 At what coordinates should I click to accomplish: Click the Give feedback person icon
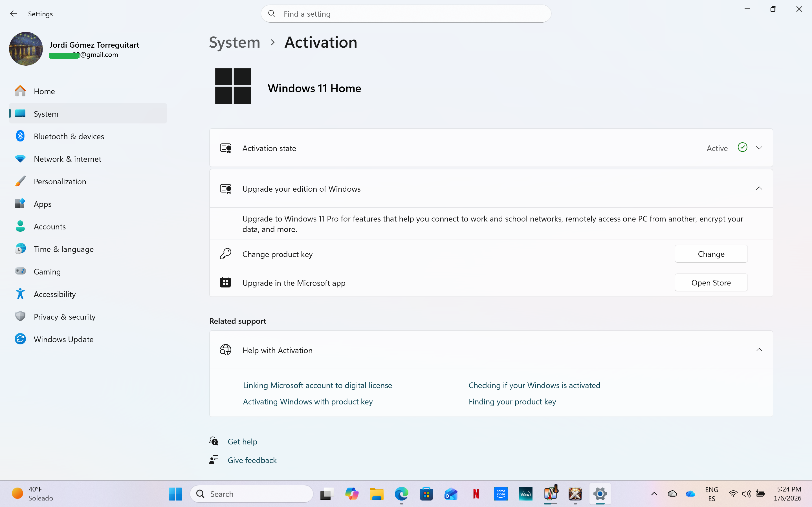214,460
